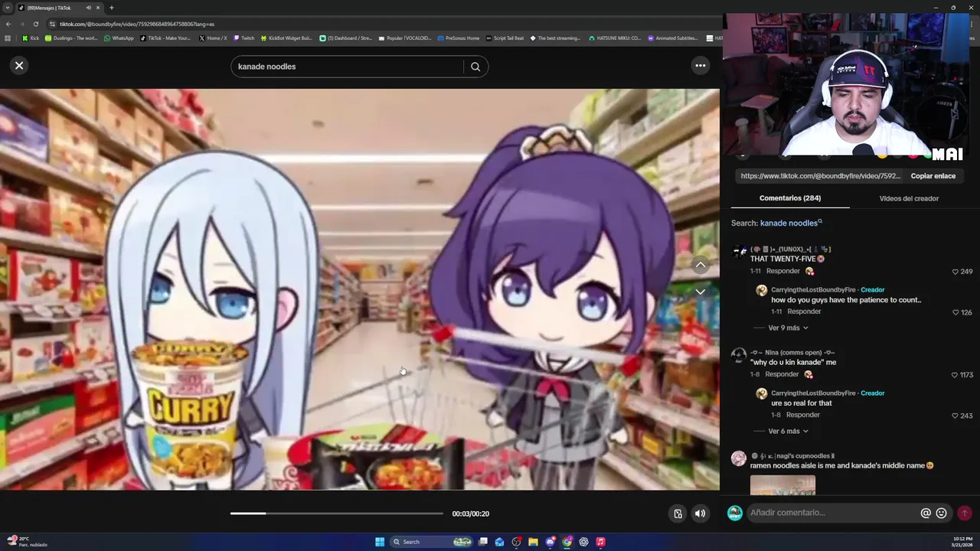The image size is (980, 551).
Task: Close the TikTok video viewer
Action: click(19, 66)
